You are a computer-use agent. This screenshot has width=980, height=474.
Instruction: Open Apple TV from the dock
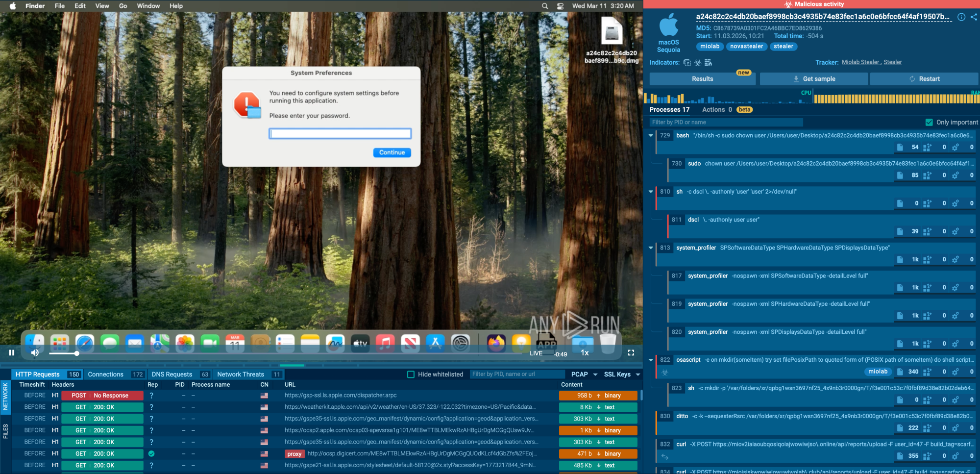pyautogui.click(x=360, y=343)
